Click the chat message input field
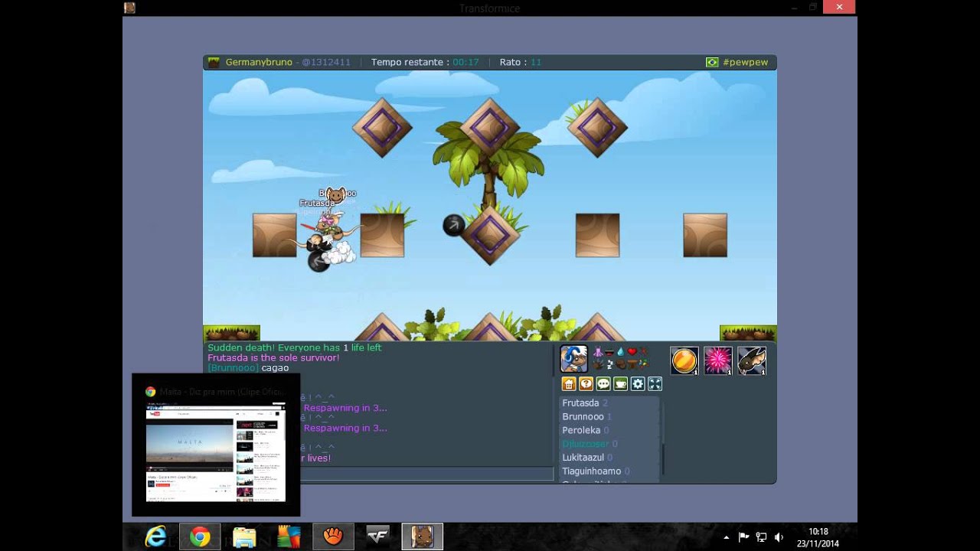 point(426,474)
